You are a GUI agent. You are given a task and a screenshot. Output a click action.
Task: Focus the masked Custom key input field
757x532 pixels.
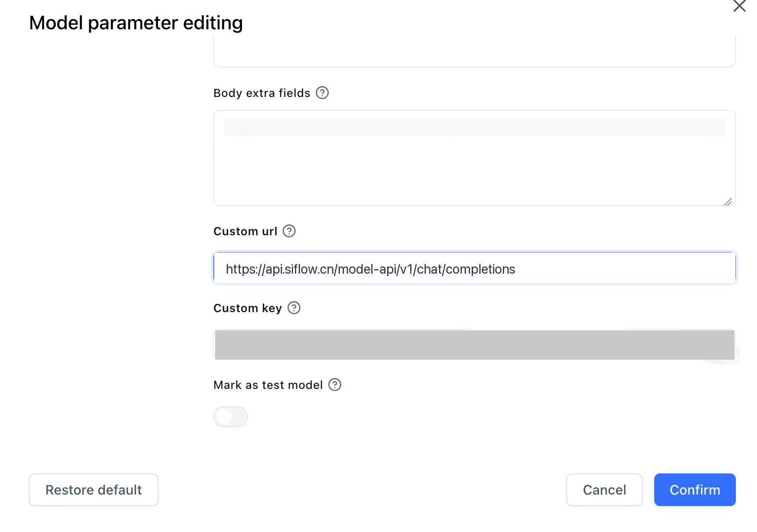tap(475, 345)
